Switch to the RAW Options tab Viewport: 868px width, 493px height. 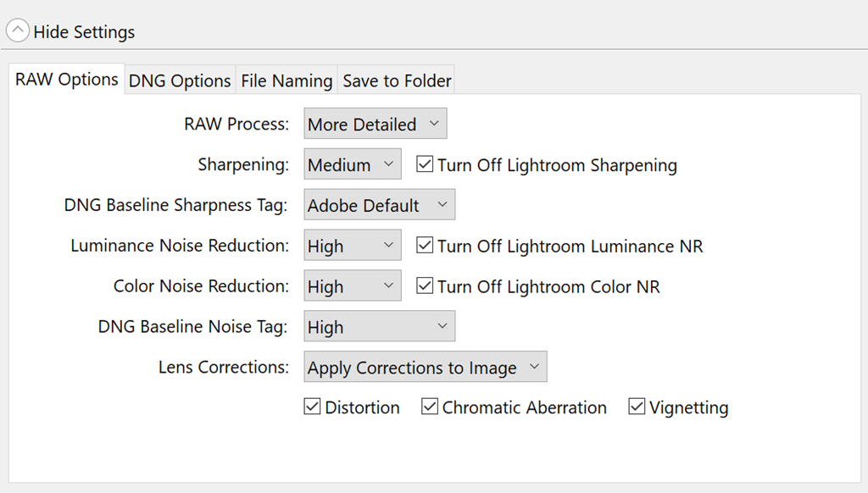coord(66,80)
